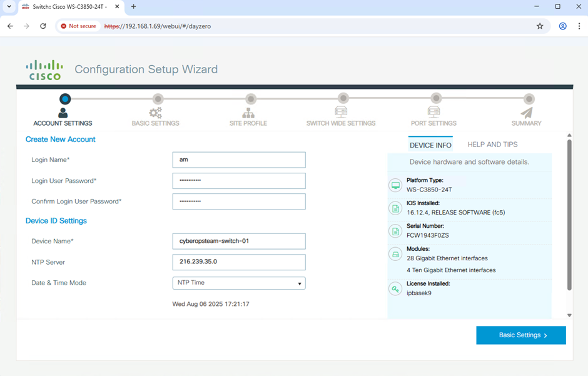The height and width of the screenshot is (376, 588).
Task: Bookmark this page with the star icon
Action: click(540, 26)
